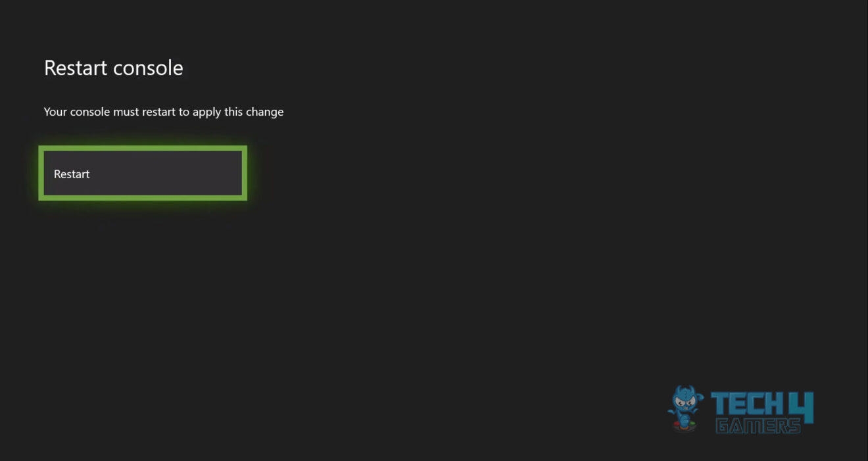Click the 'Restart console' heading
This screenshot has height=461, width=868.
pyautogui.click(x=113, y=67)
